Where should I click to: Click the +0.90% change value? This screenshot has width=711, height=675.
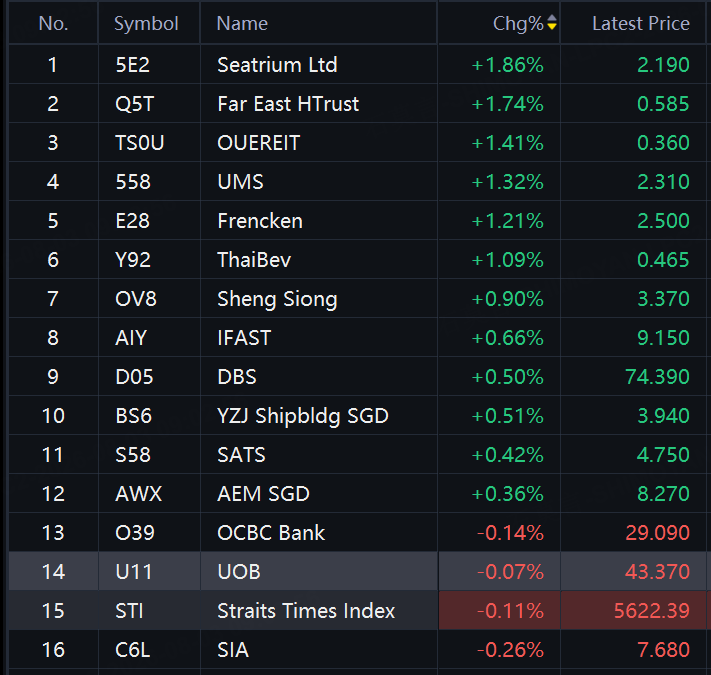click(x=507, y=299)
